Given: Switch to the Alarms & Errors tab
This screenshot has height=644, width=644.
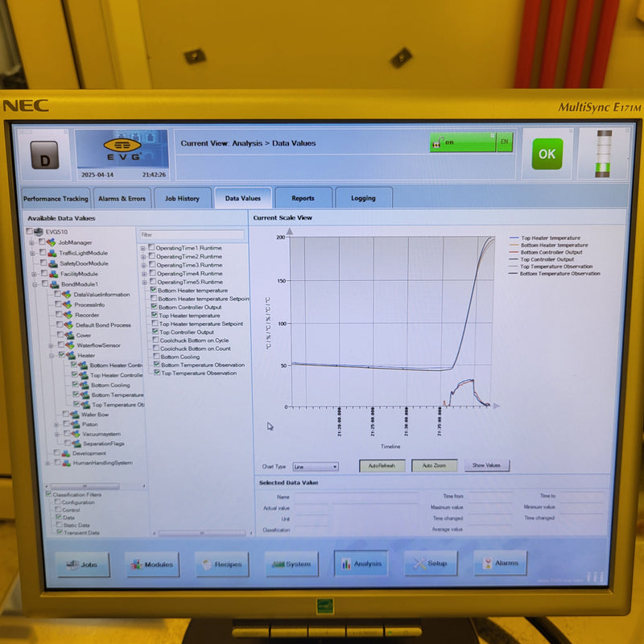Looking at the screenshot, I should [122, 198].
